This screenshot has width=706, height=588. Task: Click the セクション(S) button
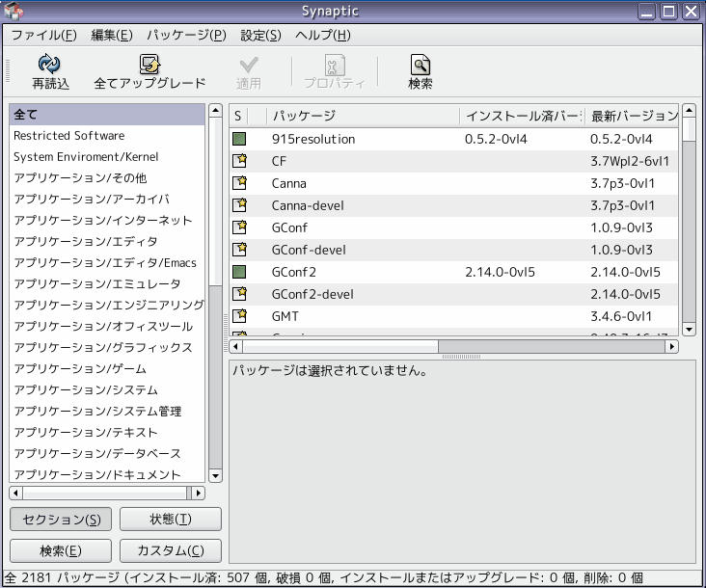(61, 520)
